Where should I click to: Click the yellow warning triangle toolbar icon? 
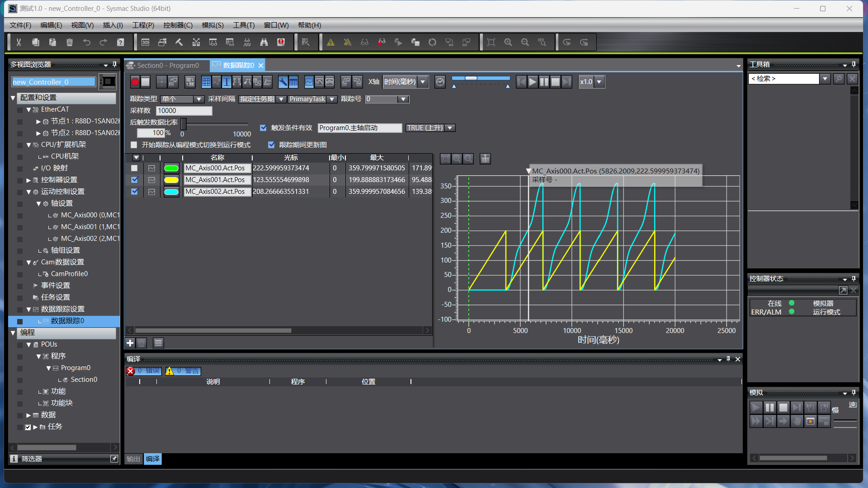click(330, 42)
